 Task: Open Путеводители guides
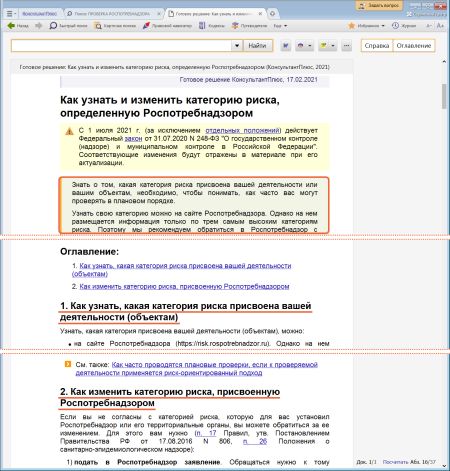pyautogui.click(x=250, y=26)
